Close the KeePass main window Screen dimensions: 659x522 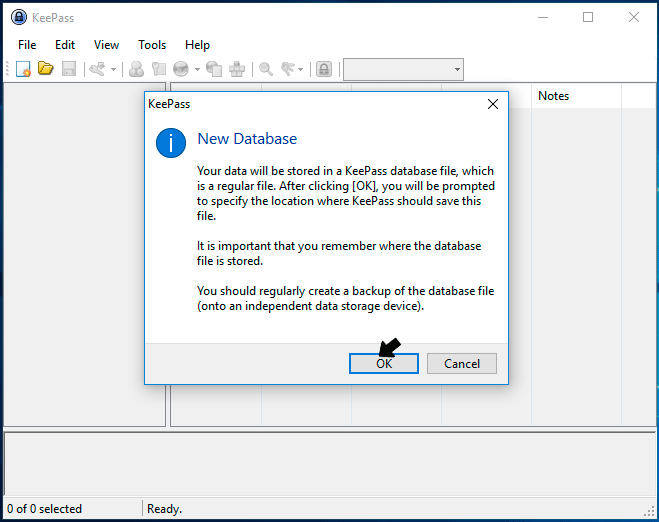634,17
